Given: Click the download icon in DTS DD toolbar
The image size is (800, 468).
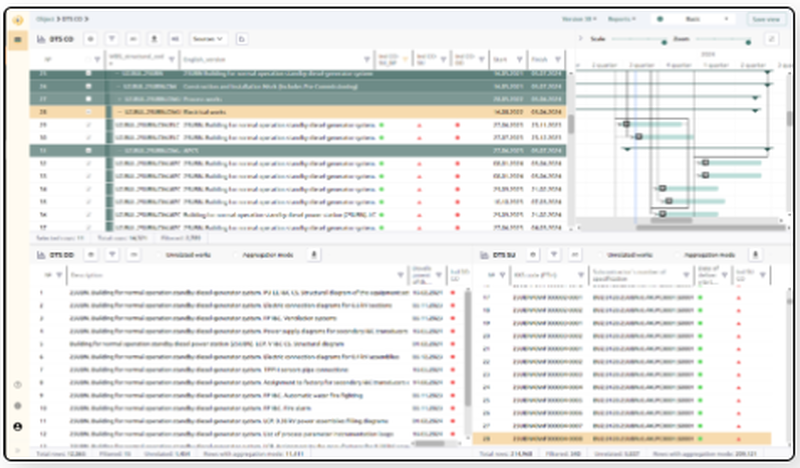Looking at the screenshot, I should (316, 255).
